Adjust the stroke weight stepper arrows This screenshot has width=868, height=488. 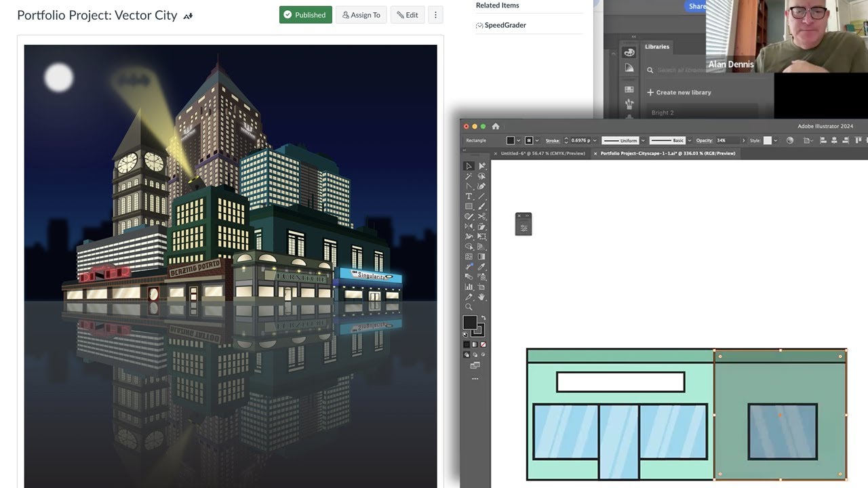click(x=567, y=140)
